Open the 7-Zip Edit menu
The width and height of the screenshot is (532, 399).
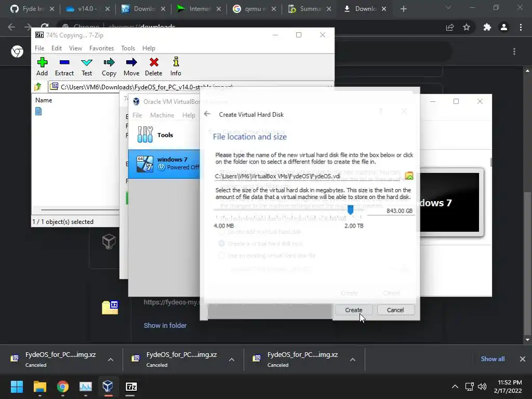(x=56, y=48)
